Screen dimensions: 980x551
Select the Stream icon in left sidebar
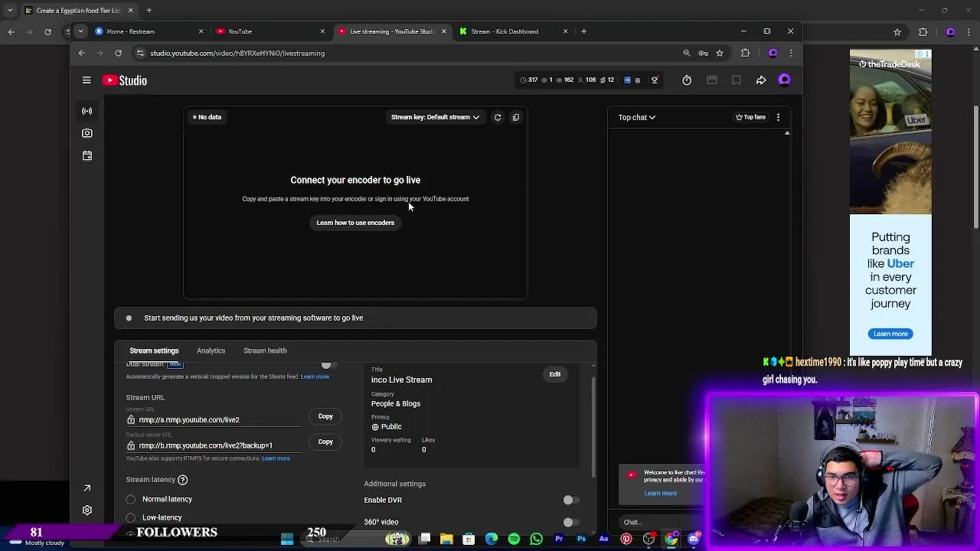pos(87,111)
